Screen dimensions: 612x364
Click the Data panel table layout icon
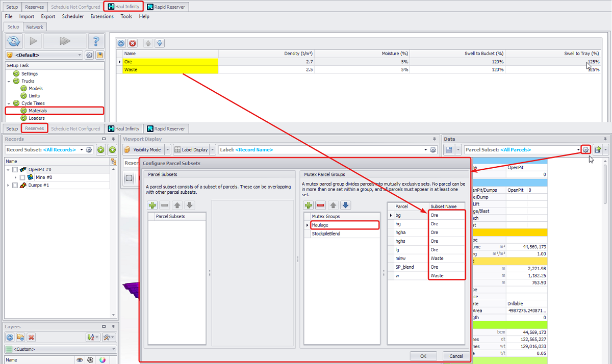tap(449, 150)
